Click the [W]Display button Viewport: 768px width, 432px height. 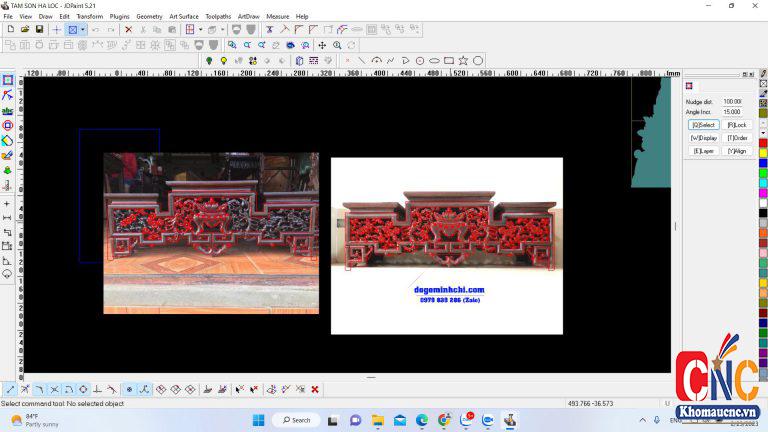pyautogui.click(x=703, y=138)
